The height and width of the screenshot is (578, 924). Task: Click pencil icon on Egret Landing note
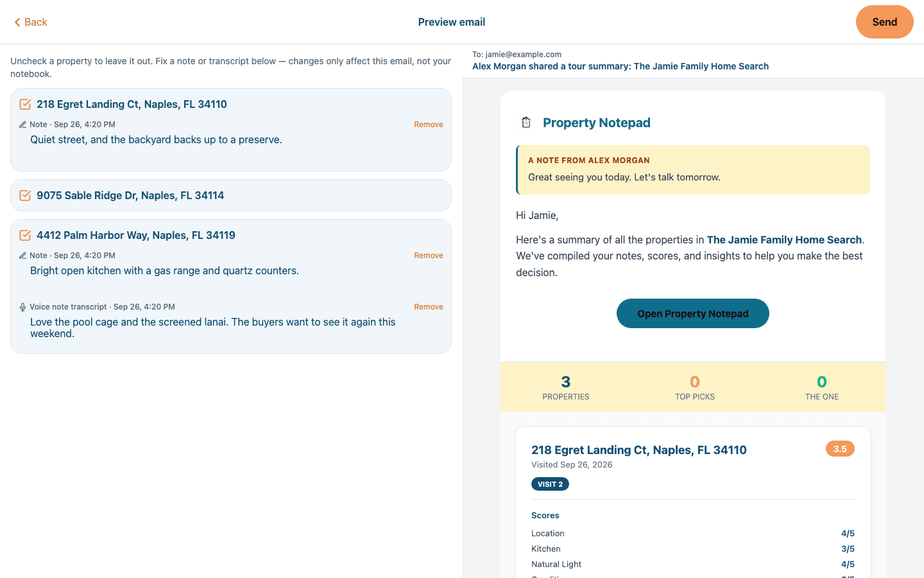pos(22,125)
